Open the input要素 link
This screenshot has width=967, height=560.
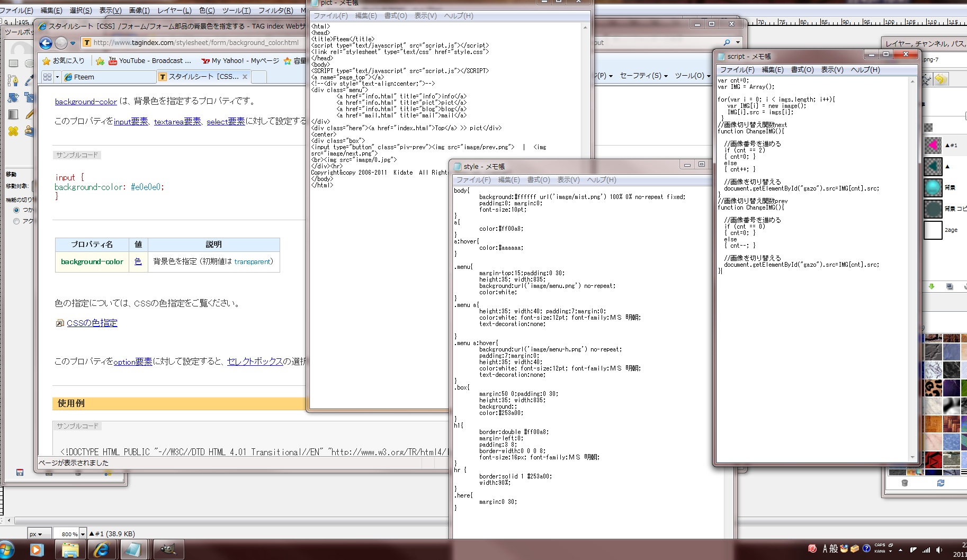131,122
